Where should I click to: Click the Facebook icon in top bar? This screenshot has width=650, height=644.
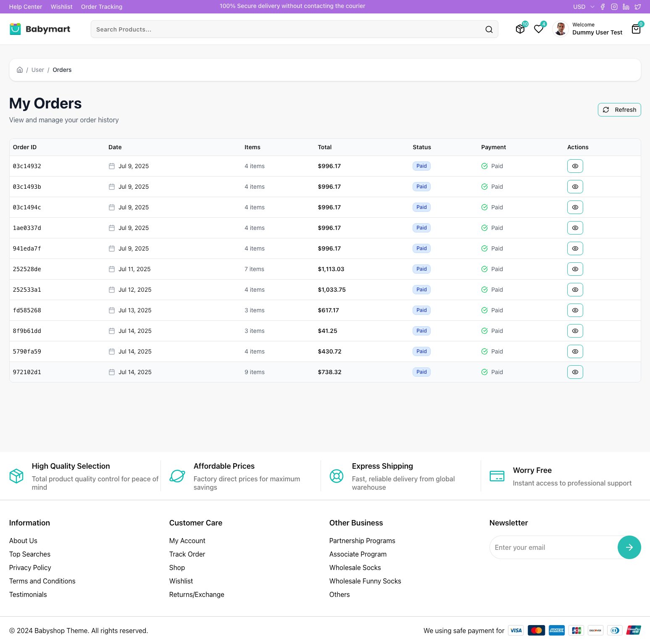[x=603, y=7]
